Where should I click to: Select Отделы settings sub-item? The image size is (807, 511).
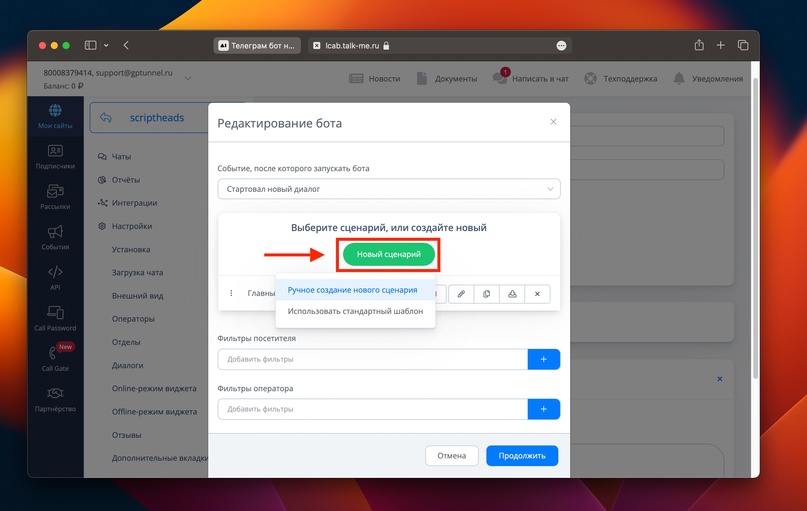[126, 342]
